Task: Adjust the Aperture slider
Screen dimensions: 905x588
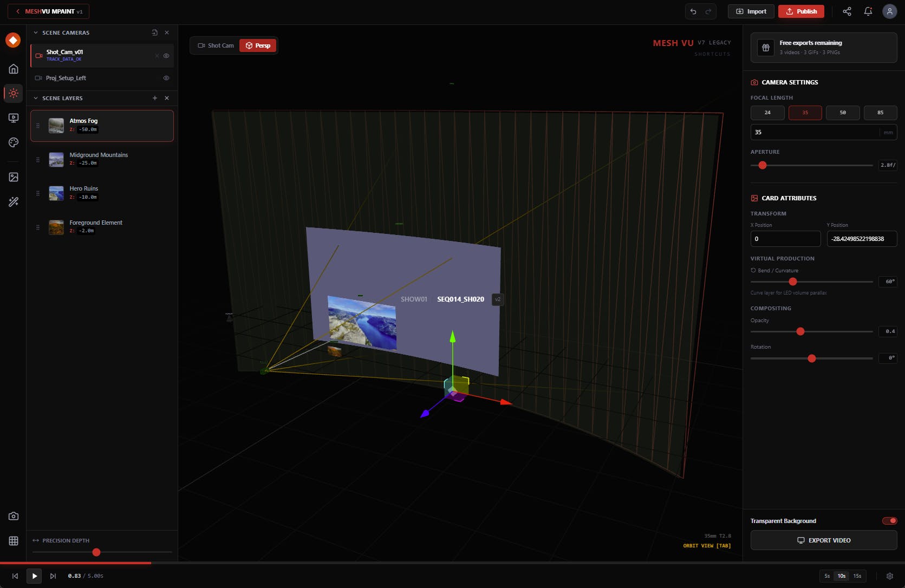Action: (811, 165)
